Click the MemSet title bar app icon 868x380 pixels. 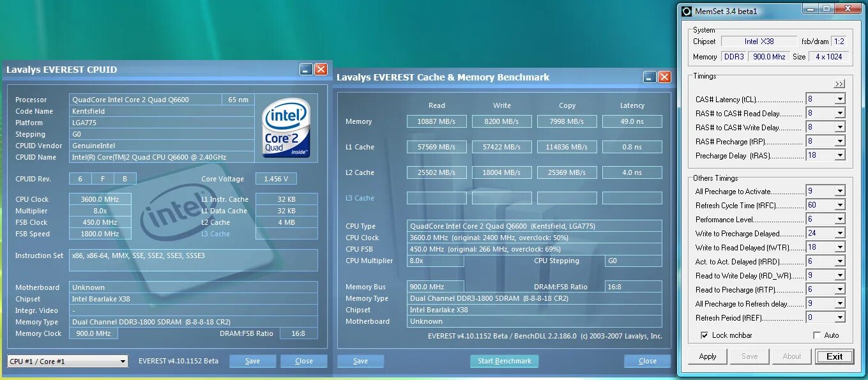point(687,11)
